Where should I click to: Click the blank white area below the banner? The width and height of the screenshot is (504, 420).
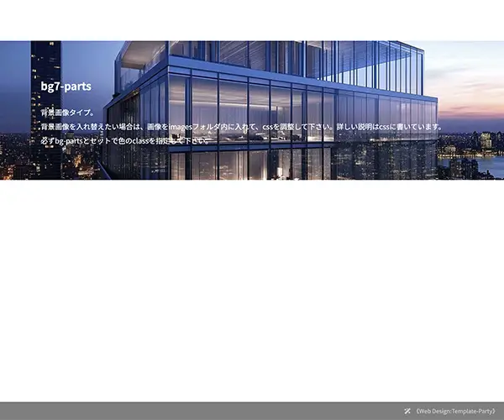[x=252, y=286]
